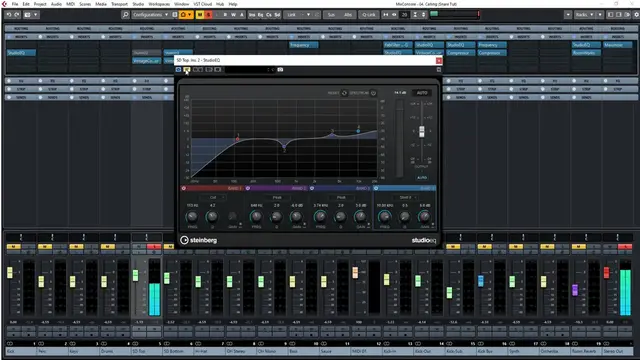Expand the Sends rack on the Kick channel
The width and height of the screenshot is (640, 360).
(x=21, y=98)
